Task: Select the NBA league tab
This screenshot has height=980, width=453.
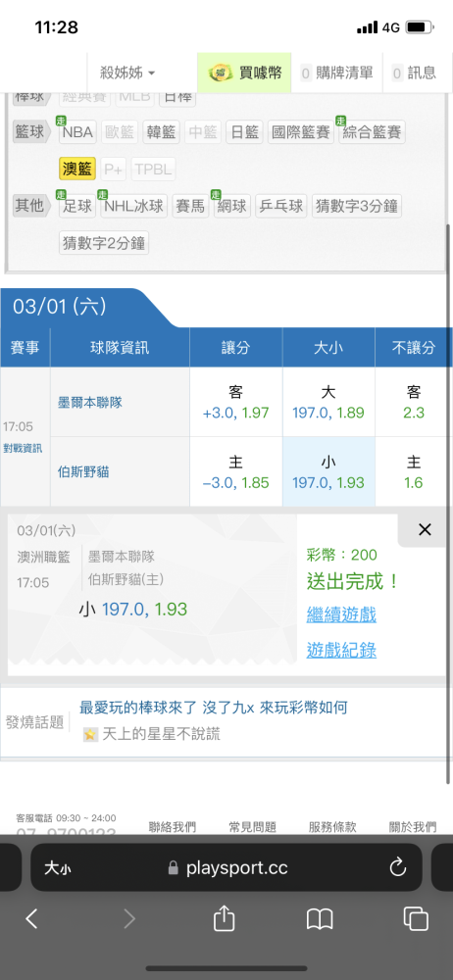Action: pos(77,132)
